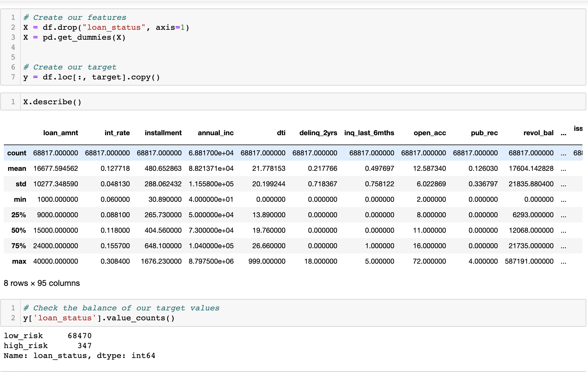Click the comment '# Check the balance of our target values'
This screenshot has height=372, width=588.
coord(121,308)
